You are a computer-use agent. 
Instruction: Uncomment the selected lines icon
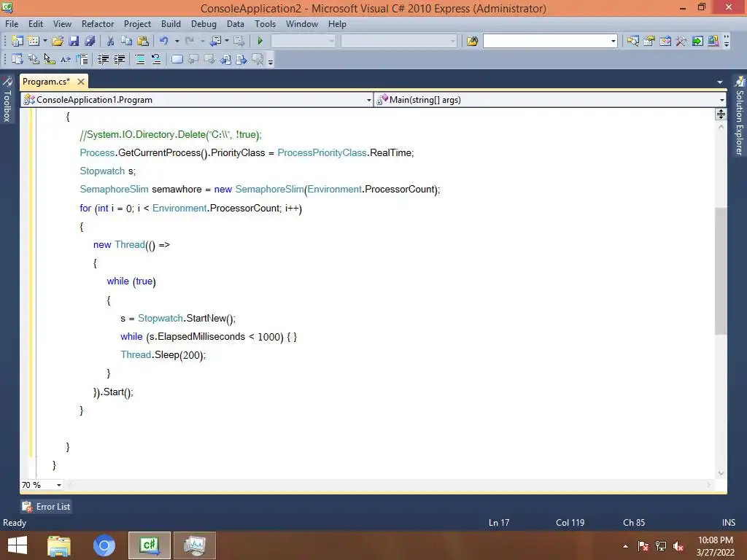pyautogui.click(x=156, y=59)
